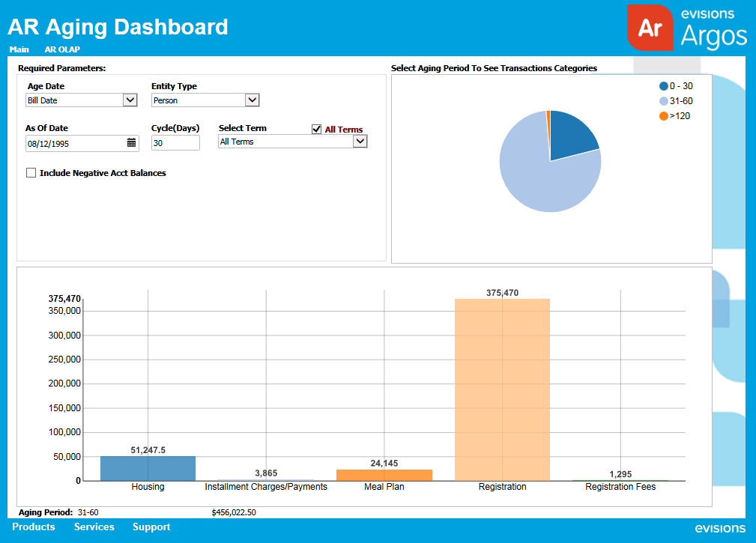This screenshot has height=543, width=756.
Task: Uncheck the All Terms checkbox
Action: tap(316, 128)
